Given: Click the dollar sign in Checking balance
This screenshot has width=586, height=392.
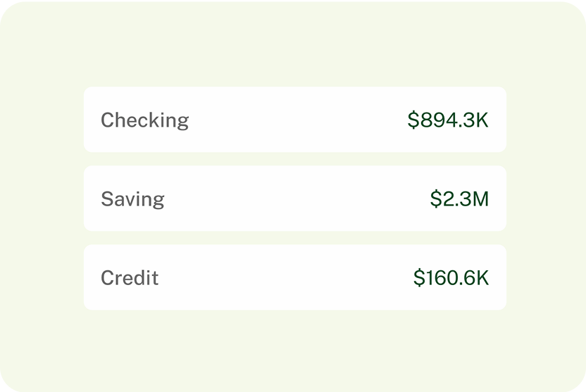Looking at the screenshot, I should pos(413,120).
